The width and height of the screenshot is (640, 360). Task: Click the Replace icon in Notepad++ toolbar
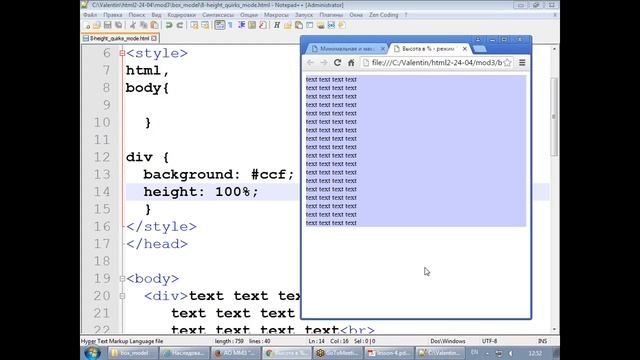205,25
